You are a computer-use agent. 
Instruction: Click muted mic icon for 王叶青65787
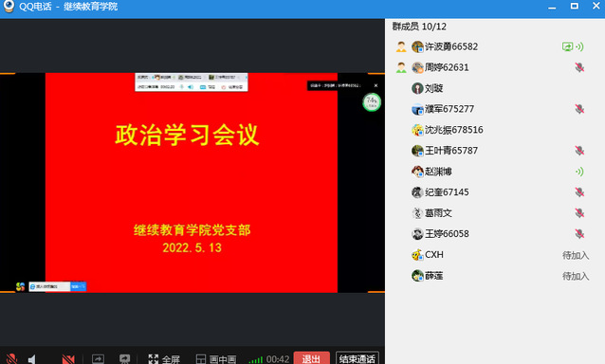(579, 151)
